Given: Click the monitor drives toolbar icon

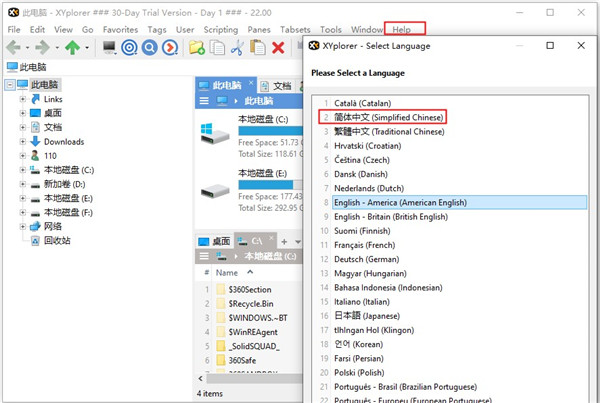Looking at the screenshot, I should [x=109, y=47].
